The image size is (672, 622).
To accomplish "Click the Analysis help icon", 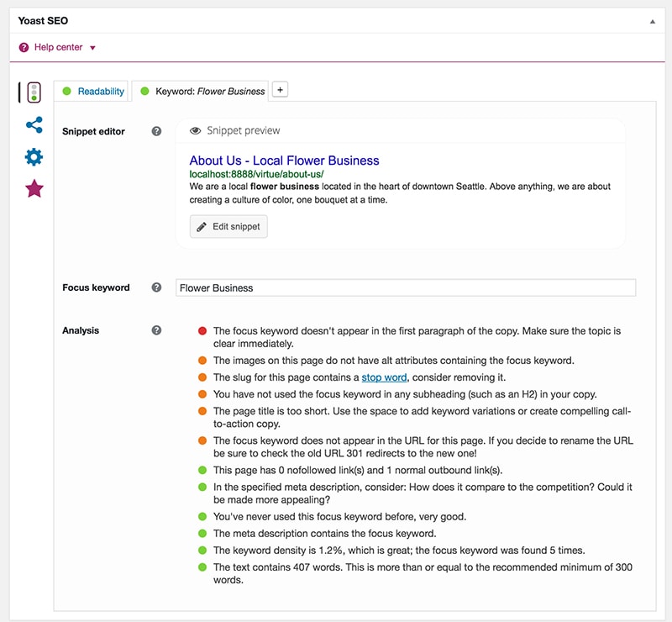I will 156,330.
